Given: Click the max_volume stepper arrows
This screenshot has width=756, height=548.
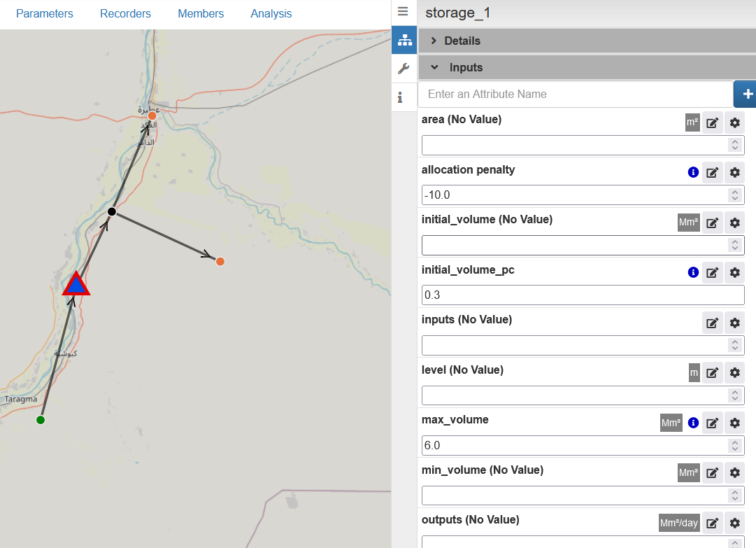Looking at the screenshot, I should point(734,445).
